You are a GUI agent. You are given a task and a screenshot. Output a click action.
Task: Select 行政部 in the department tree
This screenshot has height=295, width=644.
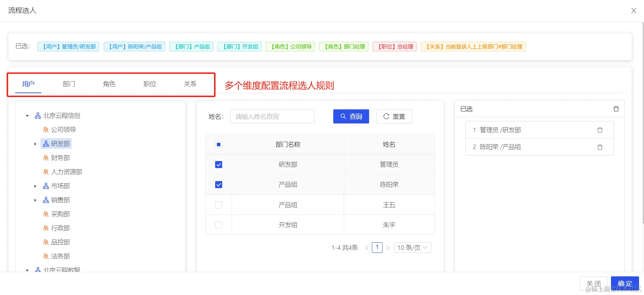pos(60,228)
